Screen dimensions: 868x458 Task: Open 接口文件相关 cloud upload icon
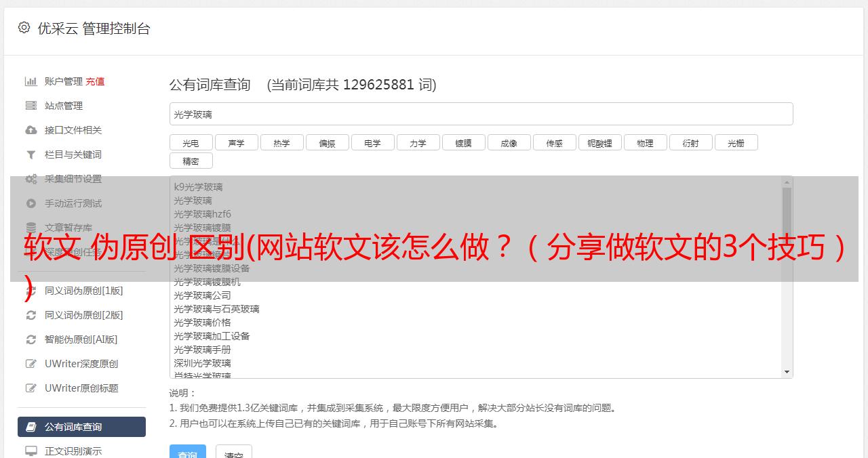click(x=31, y=130)
